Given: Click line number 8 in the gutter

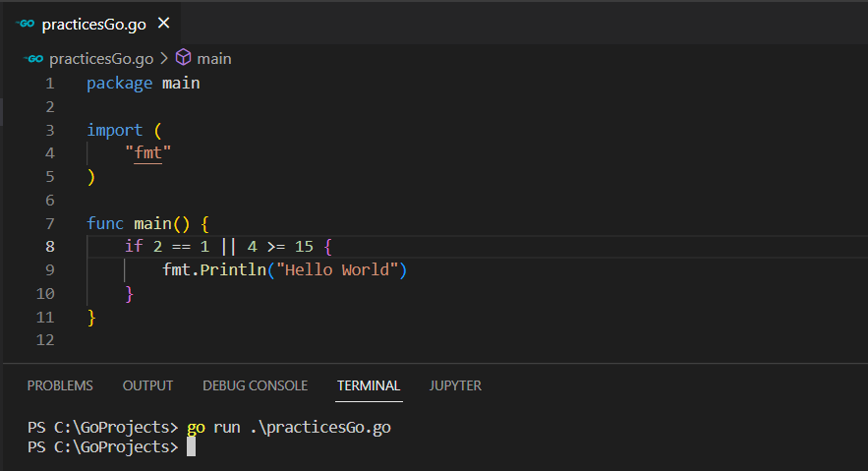Looking at the screenshot, I should (x=49, y=246).
